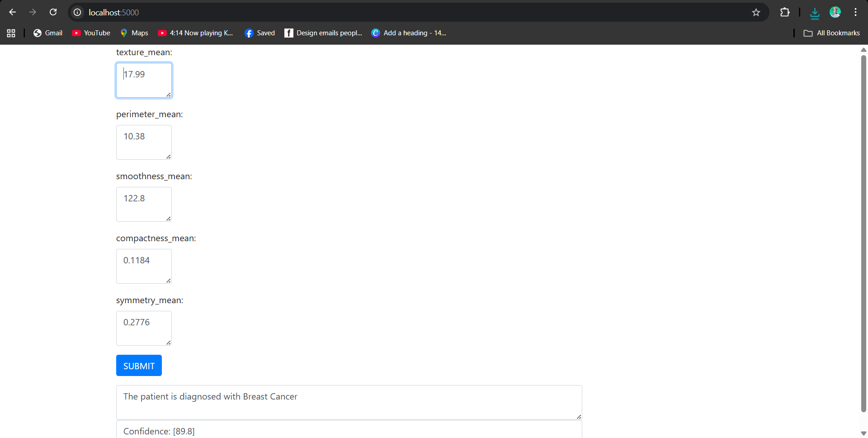Screen dimensions: 868x438
Task: Open the Maps bookmark
Action: pyautogui.click(x=134, y=33)
